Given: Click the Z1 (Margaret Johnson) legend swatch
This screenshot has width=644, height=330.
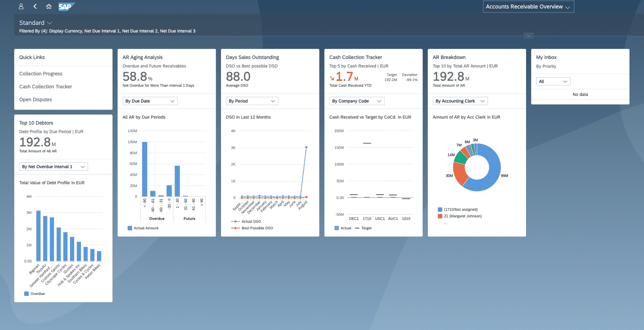Looking at the screenshot, I should pyautogui.click(x=440, y=216).
